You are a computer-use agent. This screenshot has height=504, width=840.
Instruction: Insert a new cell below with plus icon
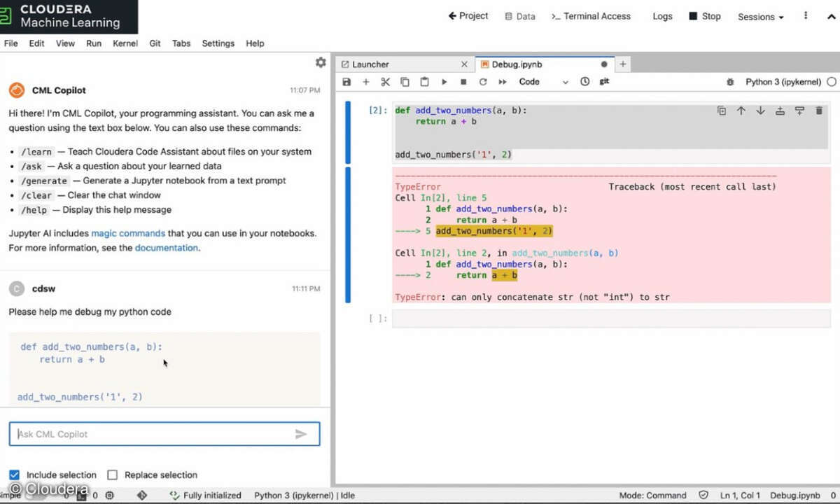pyautogui.click(x=365, y=82)
